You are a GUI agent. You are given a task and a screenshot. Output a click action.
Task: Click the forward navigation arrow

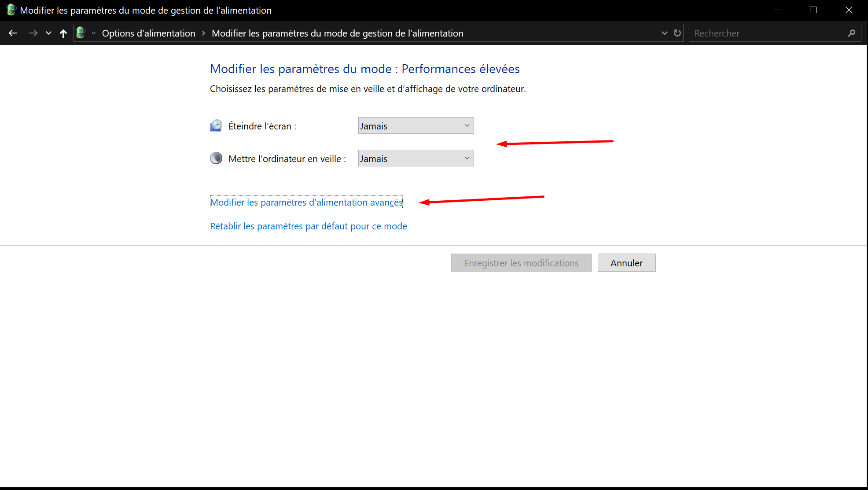click(33, 33)
